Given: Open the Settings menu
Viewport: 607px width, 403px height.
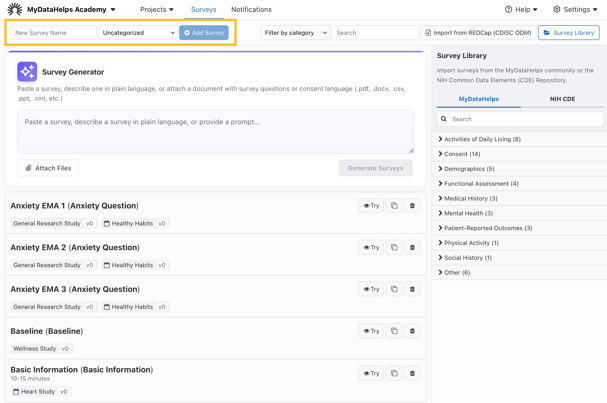Looking at the screenshot, I should point(575,9).
